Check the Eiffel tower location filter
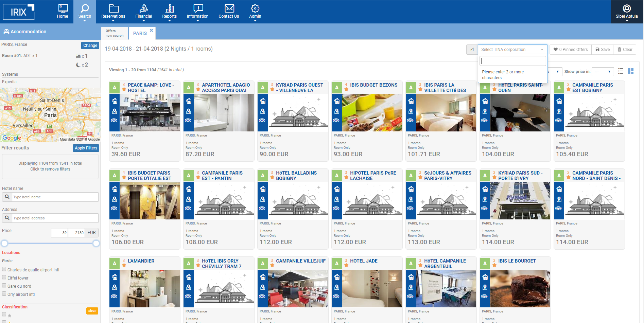The image size is (644, 323). click(x=4, y=277)
